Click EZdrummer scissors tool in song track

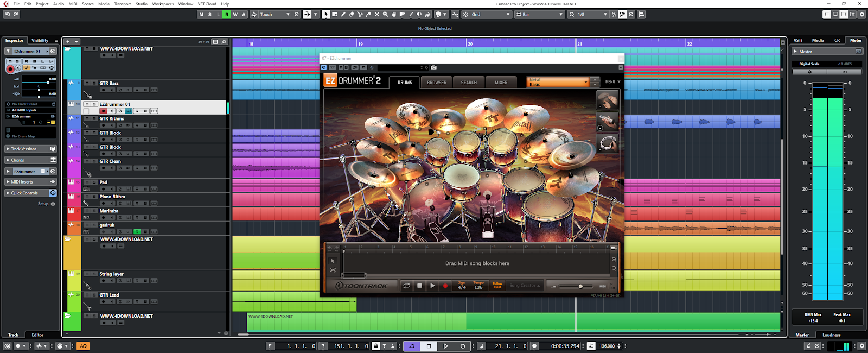click(x=333, y=270)
